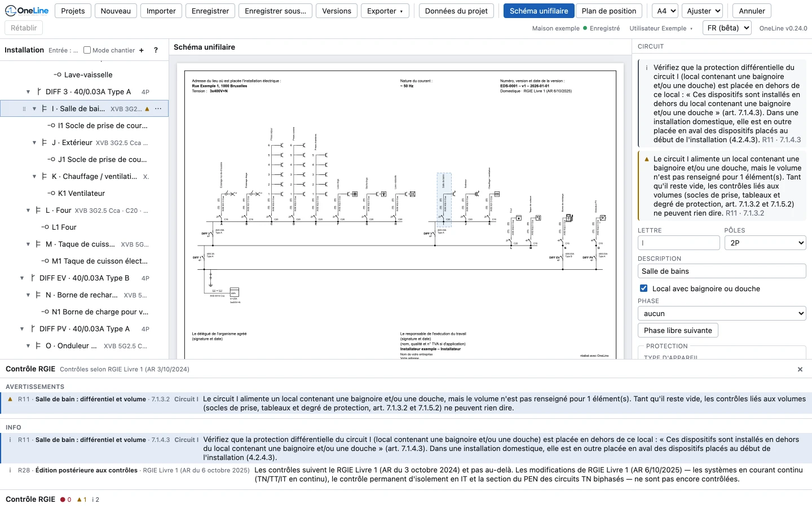Open the Ajuster zoom dropdown
The width and height of the screenshot is (812, 508).
click(702, 11)
